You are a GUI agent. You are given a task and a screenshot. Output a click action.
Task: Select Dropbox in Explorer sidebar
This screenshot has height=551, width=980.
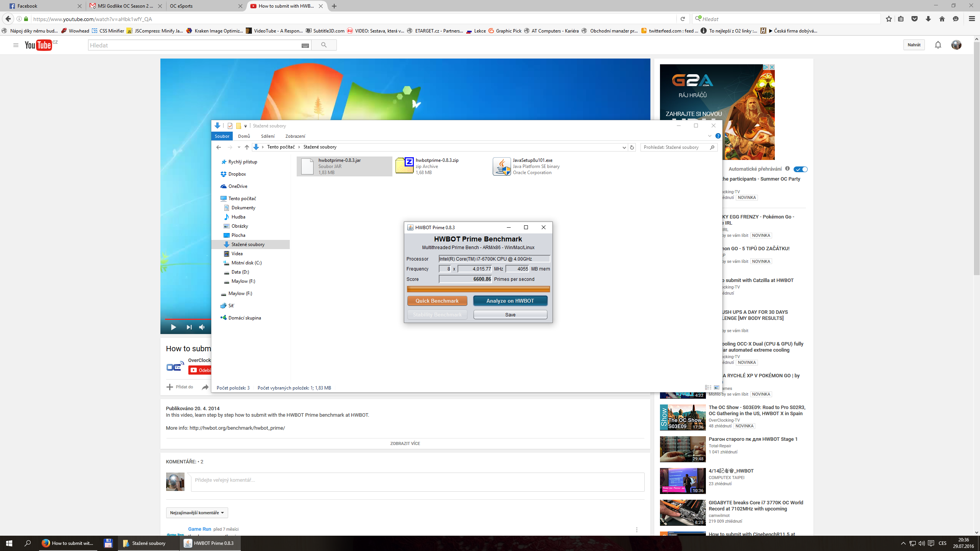coord(237,174)
